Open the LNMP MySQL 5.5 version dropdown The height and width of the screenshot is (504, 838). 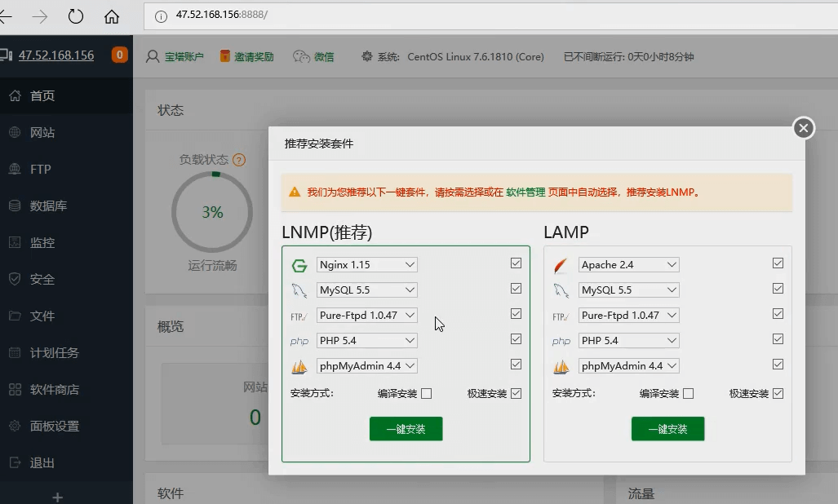(x=366, y=290)
